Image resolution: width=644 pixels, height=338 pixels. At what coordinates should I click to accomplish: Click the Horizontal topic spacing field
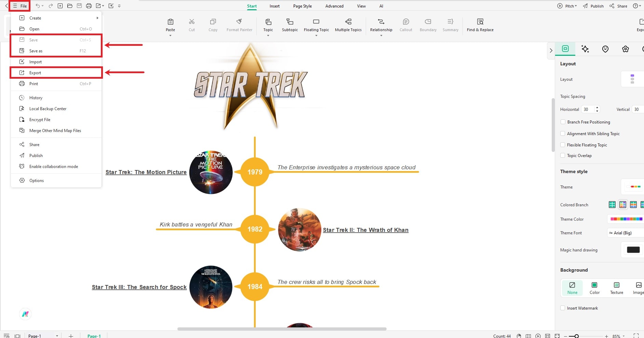[x=590, y=109]
